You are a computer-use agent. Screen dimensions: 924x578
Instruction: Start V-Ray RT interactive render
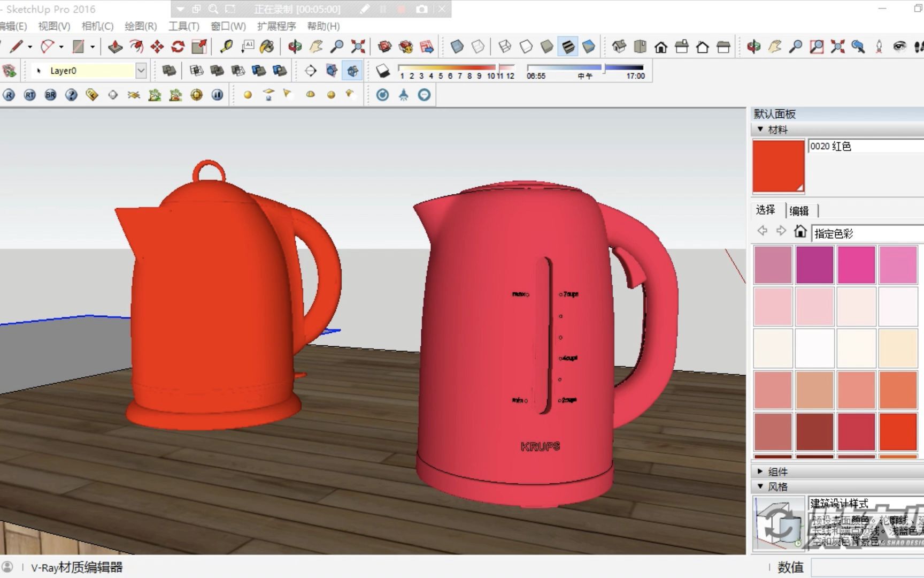point(30,95)
